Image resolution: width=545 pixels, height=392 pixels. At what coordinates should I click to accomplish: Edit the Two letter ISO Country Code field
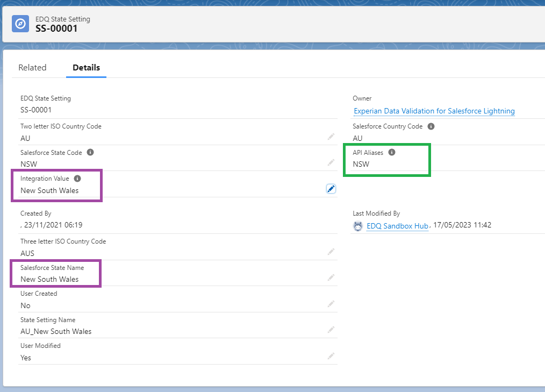coord(331,137)
